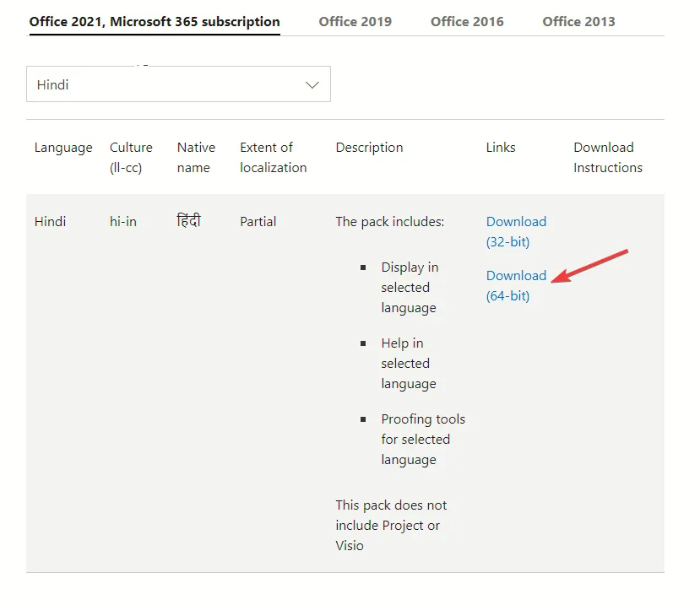Switch to the Office 2016 tab
This screenshot has height=605, width=700.
click(x=467, y=21)
